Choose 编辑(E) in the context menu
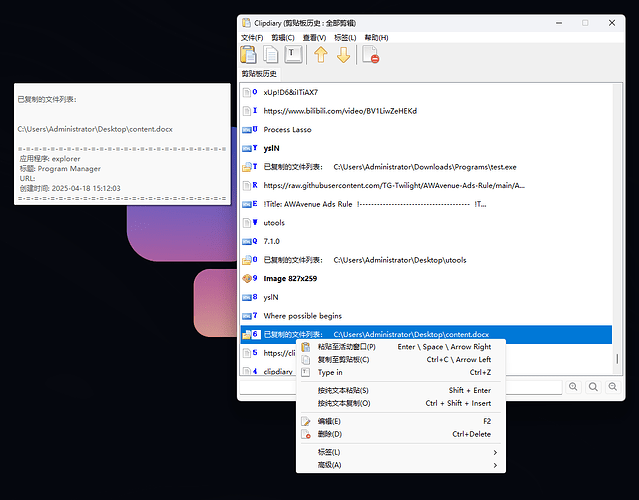Screen dimensions: 639x500 coord(401,421)
